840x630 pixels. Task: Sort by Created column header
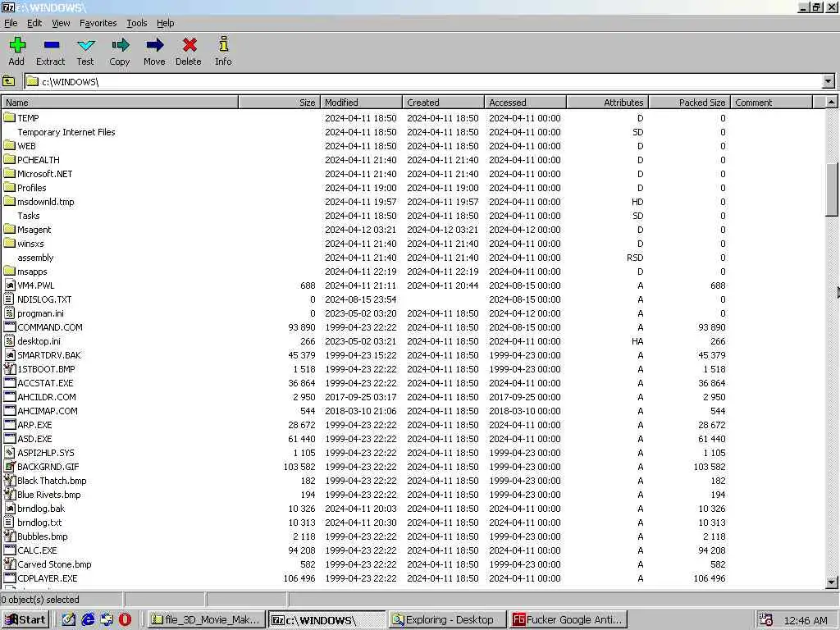point(443,103)
